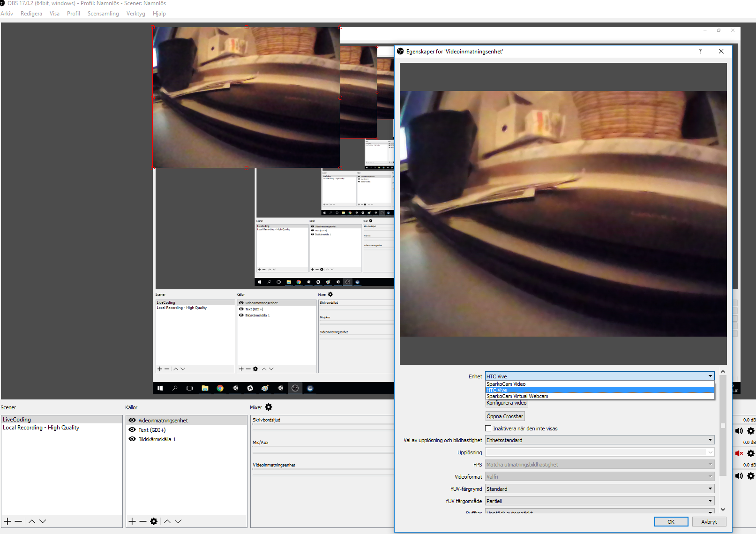Open the Scensamling menu

pos(103,14)
